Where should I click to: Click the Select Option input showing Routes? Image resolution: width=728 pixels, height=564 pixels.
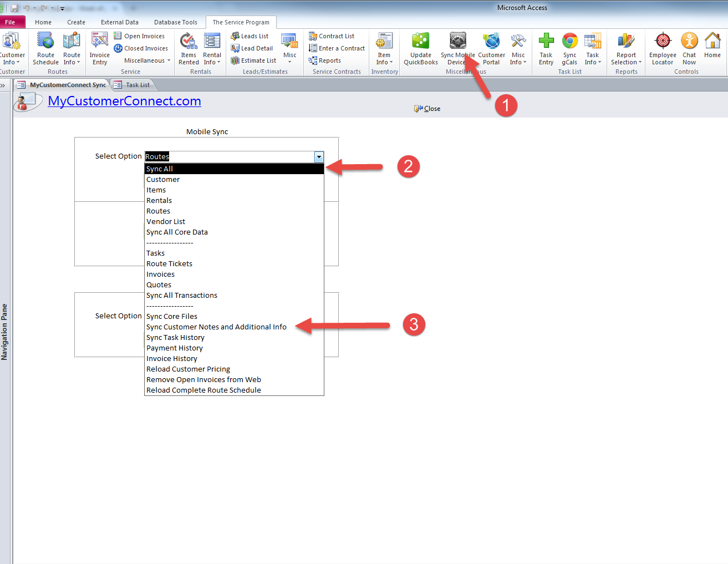click(230, 157)
